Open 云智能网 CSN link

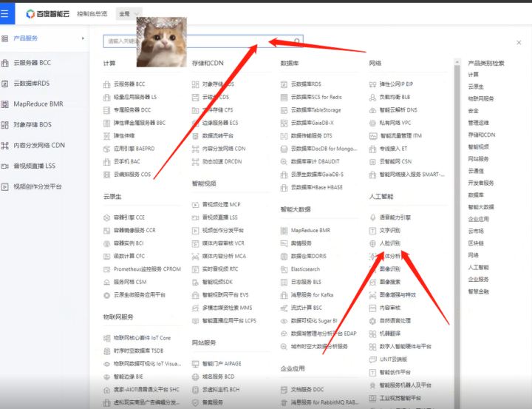pos(395,162)
